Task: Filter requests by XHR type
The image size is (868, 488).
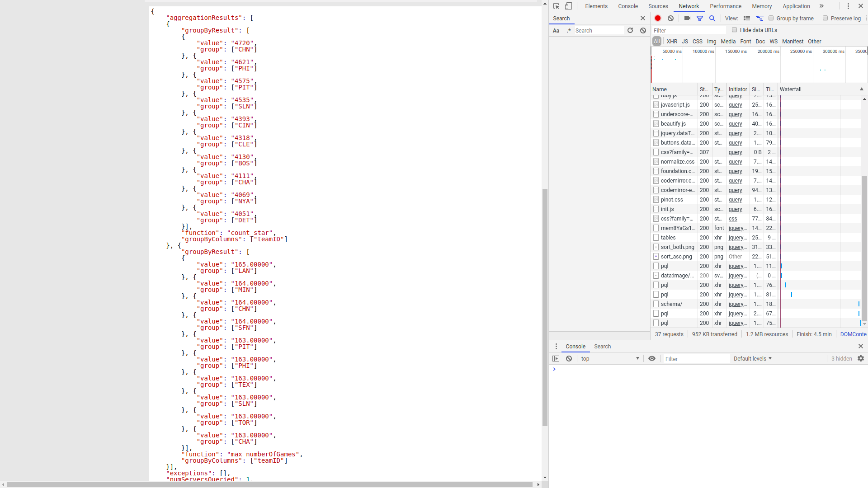Action: [x=672, y=42]
